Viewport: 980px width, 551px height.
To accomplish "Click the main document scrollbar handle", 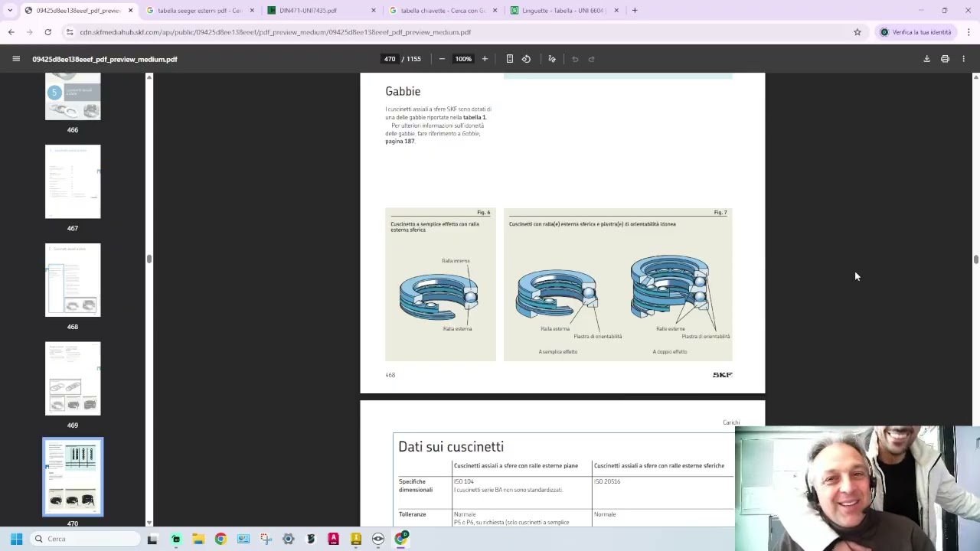I will [975, 260].
